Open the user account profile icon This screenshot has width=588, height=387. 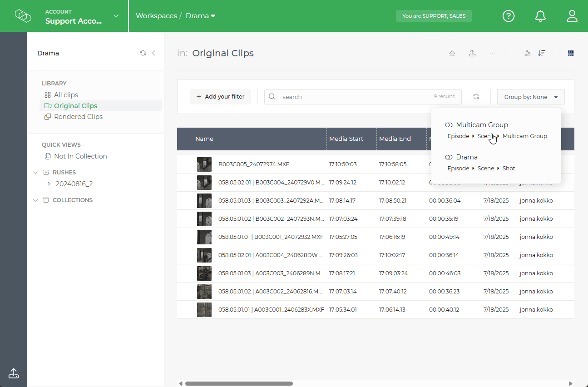572,16
